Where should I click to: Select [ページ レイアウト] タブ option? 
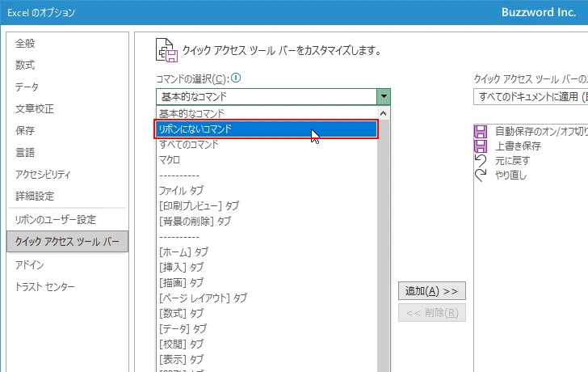[x=267, y=298]
